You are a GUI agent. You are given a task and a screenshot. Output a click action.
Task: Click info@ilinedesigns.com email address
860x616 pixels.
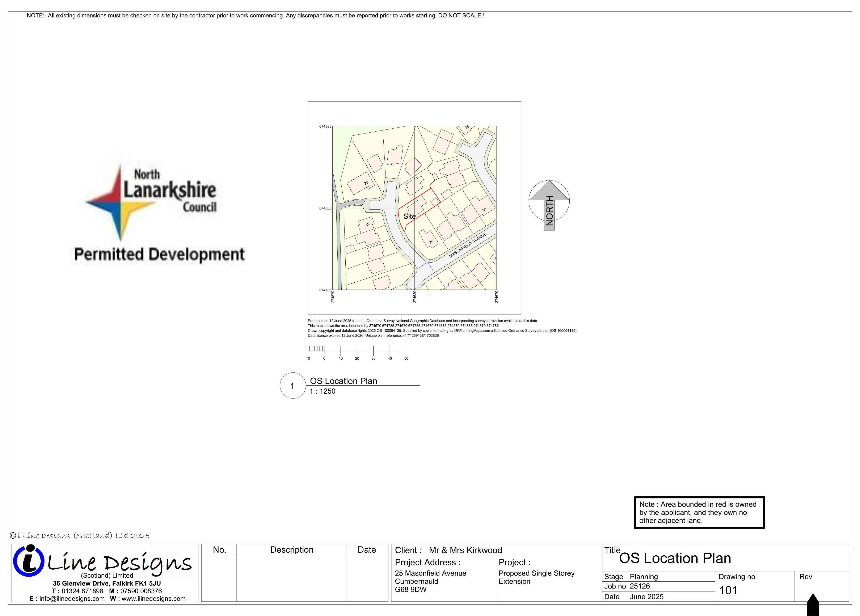(72, 599)
